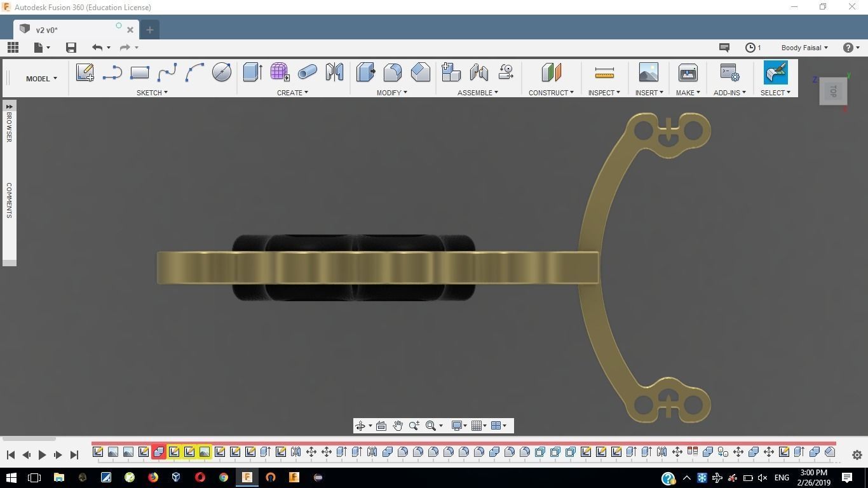Click the New Component icon
The height and width of the screenshot is (488, 868).
(451, 72)
